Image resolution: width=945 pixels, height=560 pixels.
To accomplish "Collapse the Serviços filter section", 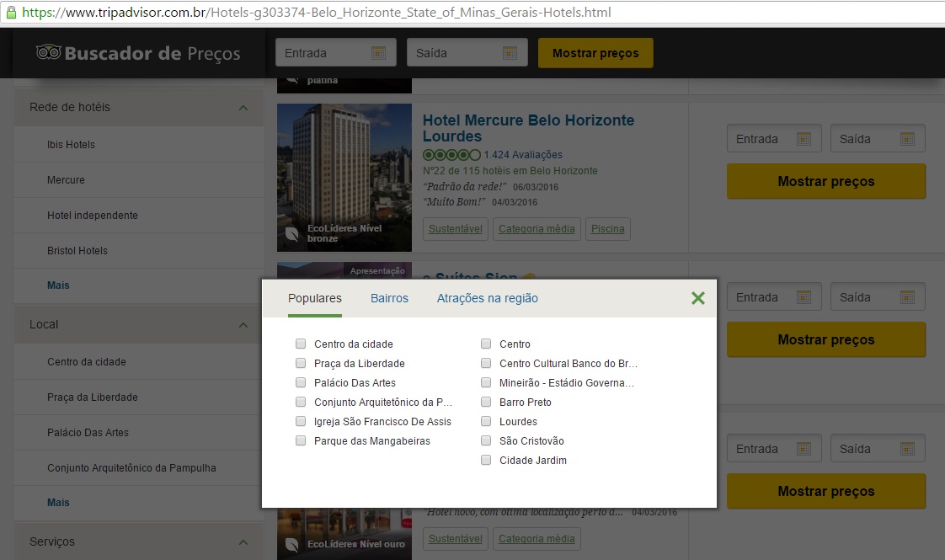I will click(243, 542).
